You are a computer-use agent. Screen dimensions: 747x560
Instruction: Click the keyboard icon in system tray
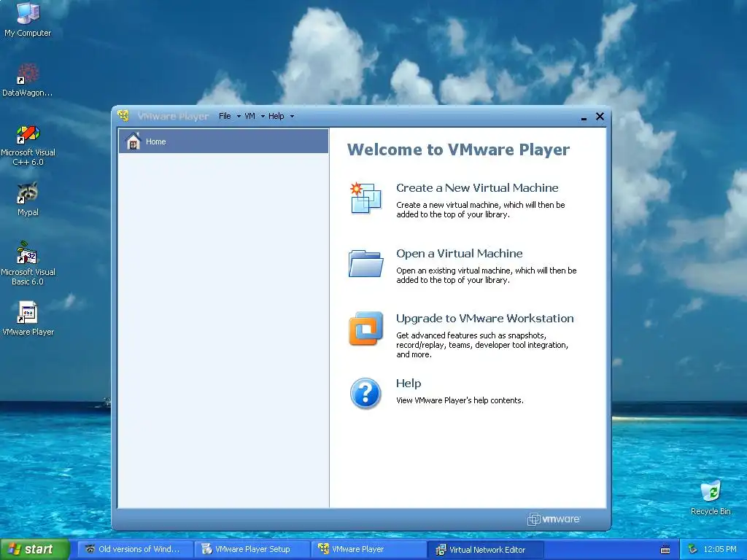665,550
